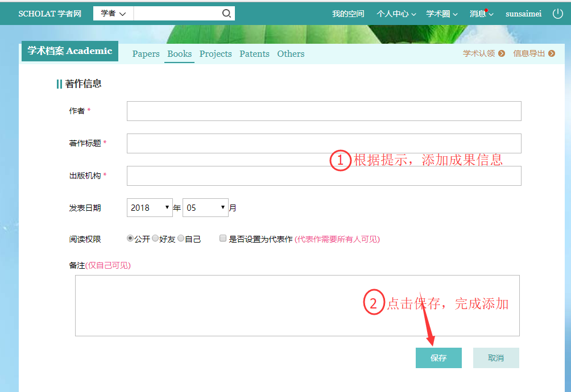The height and width of the screenshot is (392, 571).
Task: Enable the 是否设置为代表作 checkbox
Action: 223,239
